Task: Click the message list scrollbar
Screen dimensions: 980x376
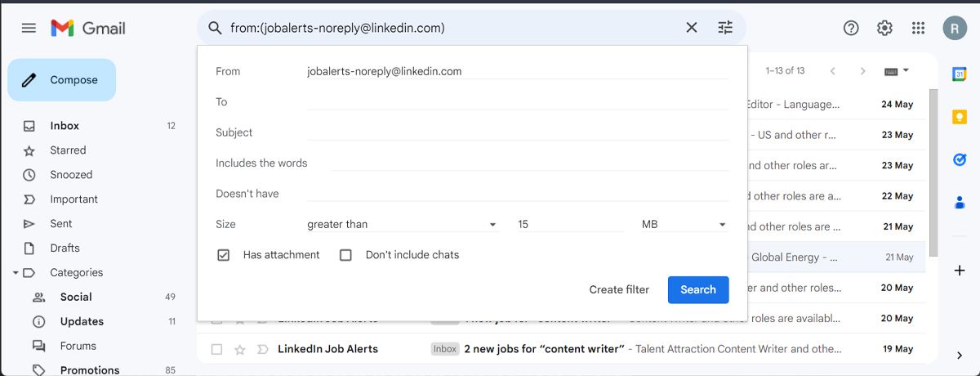Action: (933, 172)
